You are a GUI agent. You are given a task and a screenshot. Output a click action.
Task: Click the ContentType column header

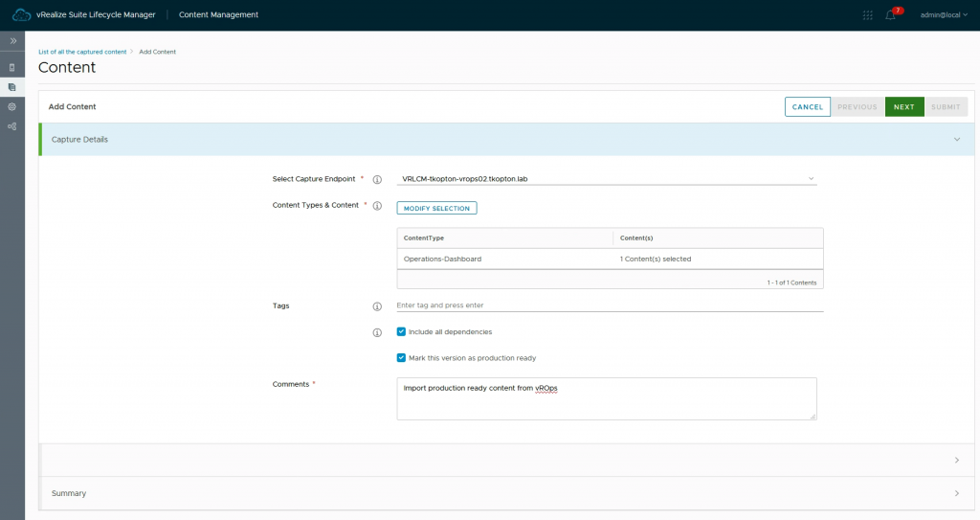click(424, 237)
